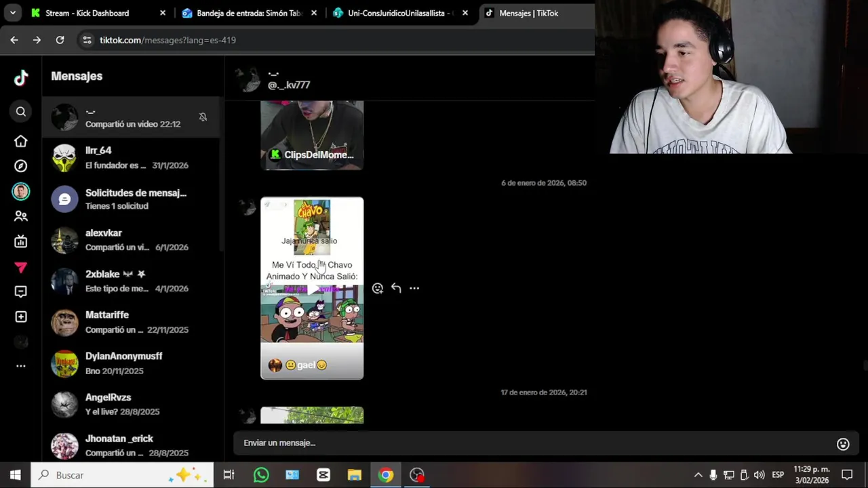Open the Friends icon in sidebar
Screen dimensions: 868x488
click(x=21, y=216)
